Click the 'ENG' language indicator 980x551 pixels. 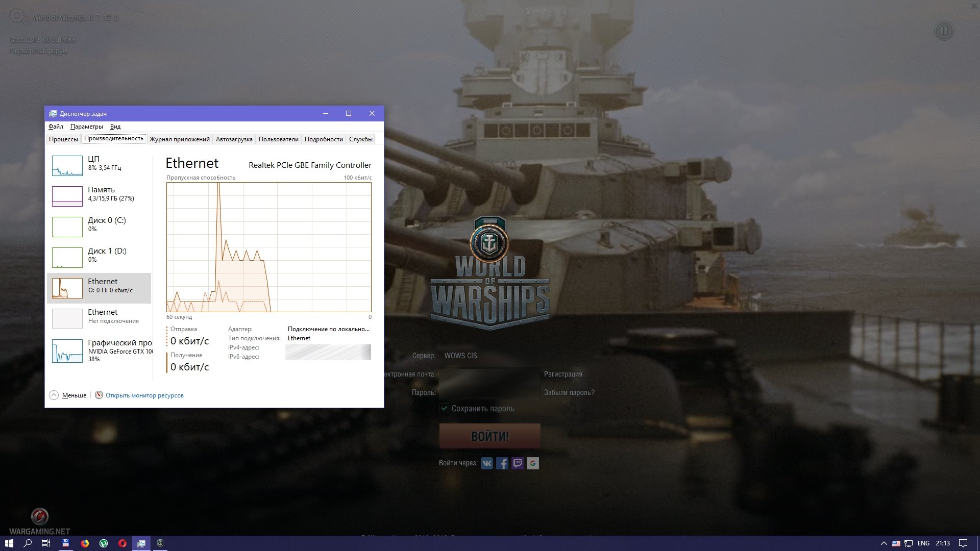(x=923, y=543)
